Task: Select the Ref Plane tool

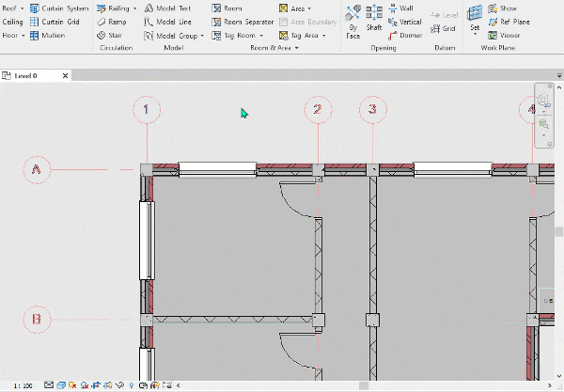Action: [x=509, y=22]
